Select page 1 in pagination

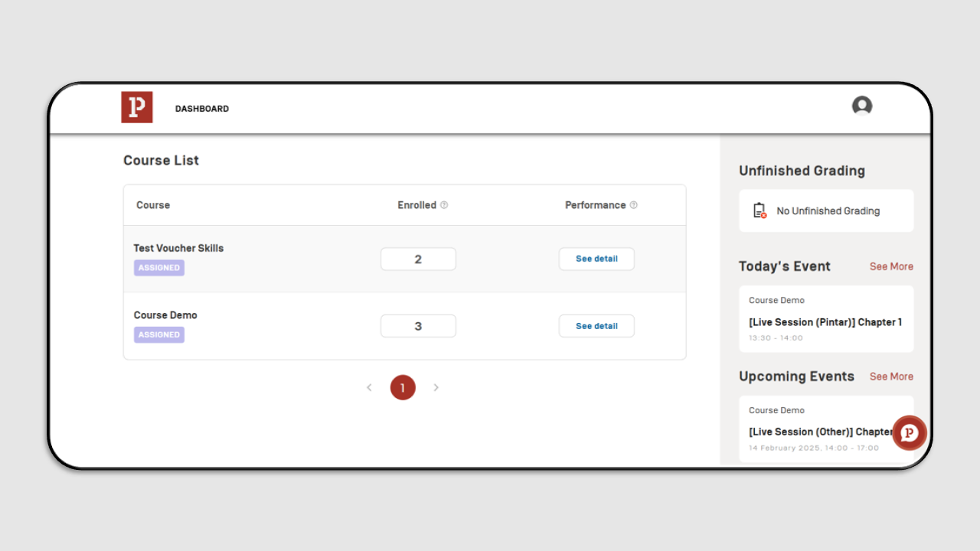pos(403,387)
